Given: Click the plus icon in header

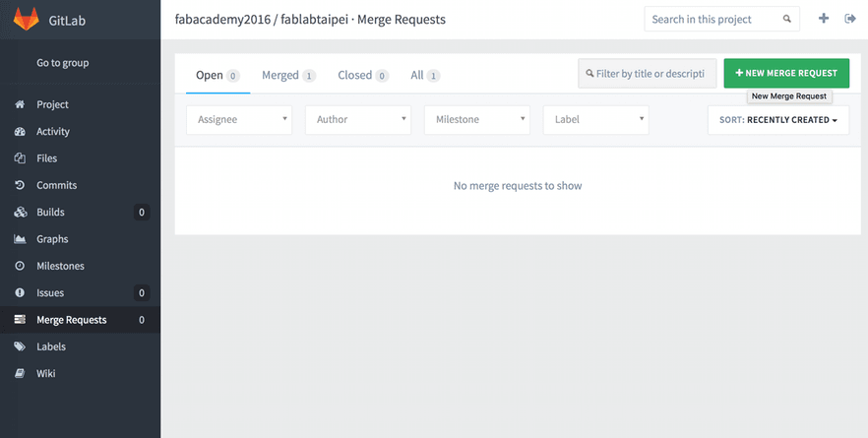Looking at the screenshot, I should (824, 19).
